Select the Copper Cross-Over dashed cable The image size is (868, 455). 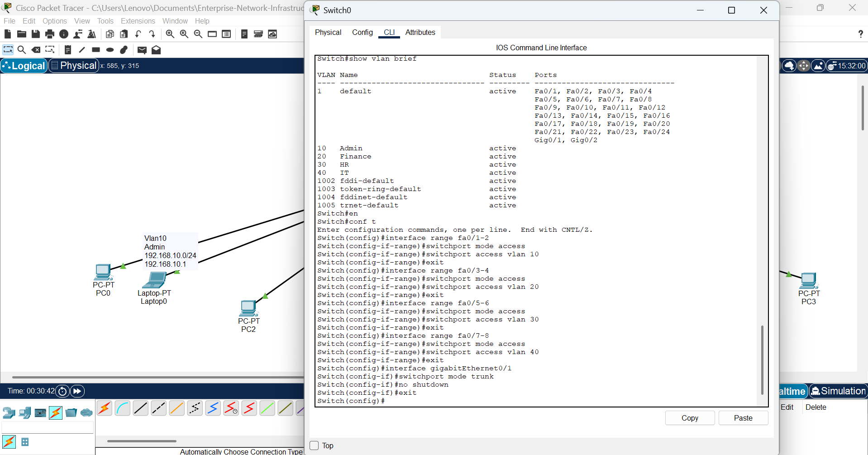coord(159,408)
